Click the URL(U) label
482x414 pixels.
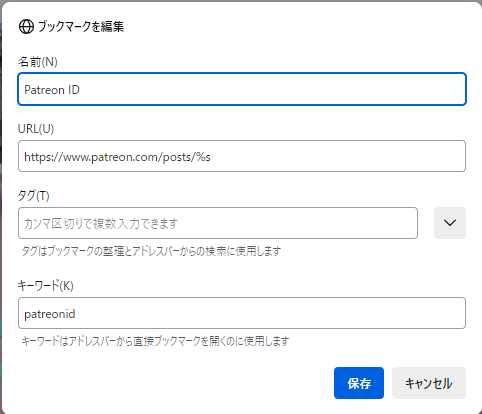tap(36, 129)
